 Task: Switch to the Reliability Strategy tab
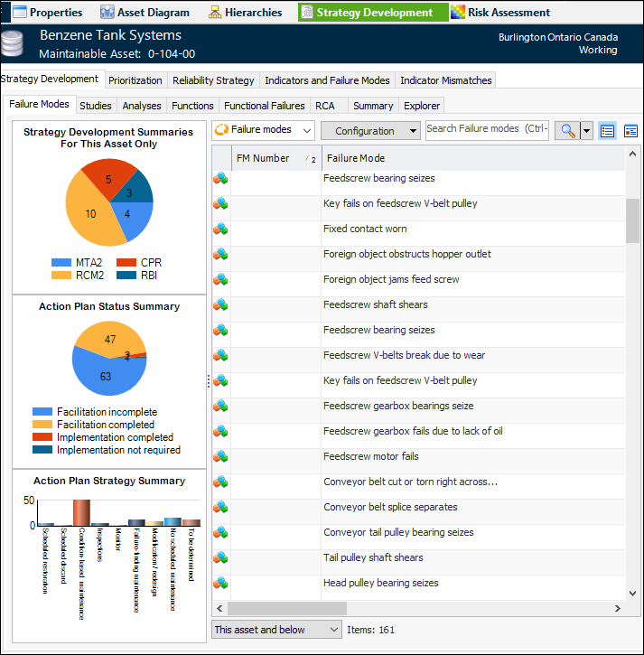click(213, 80)
